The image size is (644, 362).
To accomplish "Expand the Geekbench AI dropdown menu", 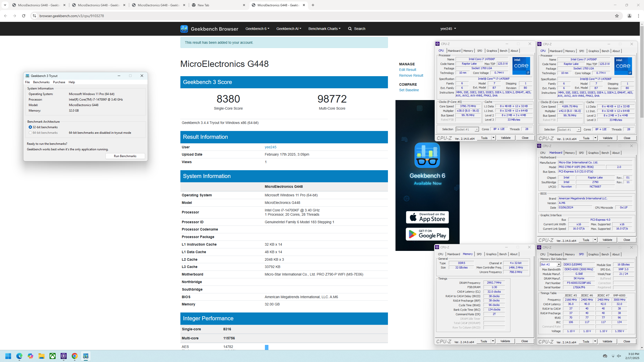I will tap(289, 29).
